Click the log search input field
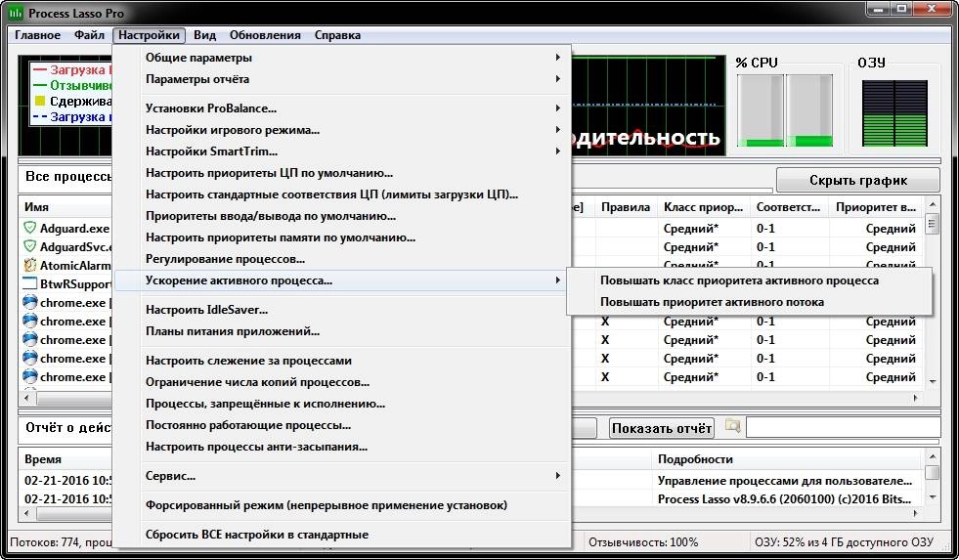959x560 pixels. (843, 427)
